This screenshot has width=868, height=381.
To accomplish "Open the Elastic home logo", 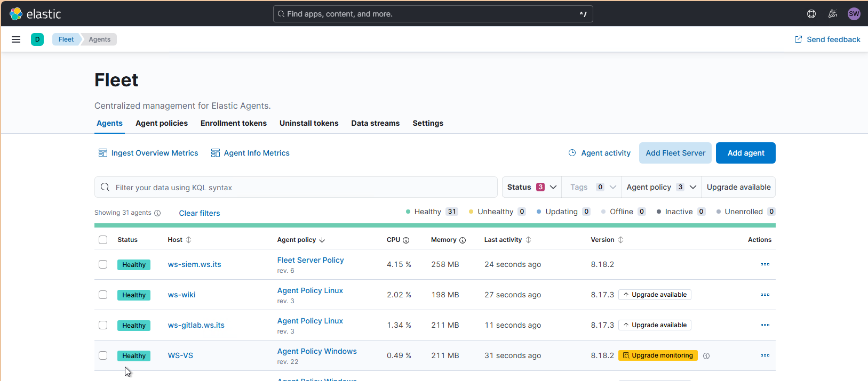I will point(35,14).
